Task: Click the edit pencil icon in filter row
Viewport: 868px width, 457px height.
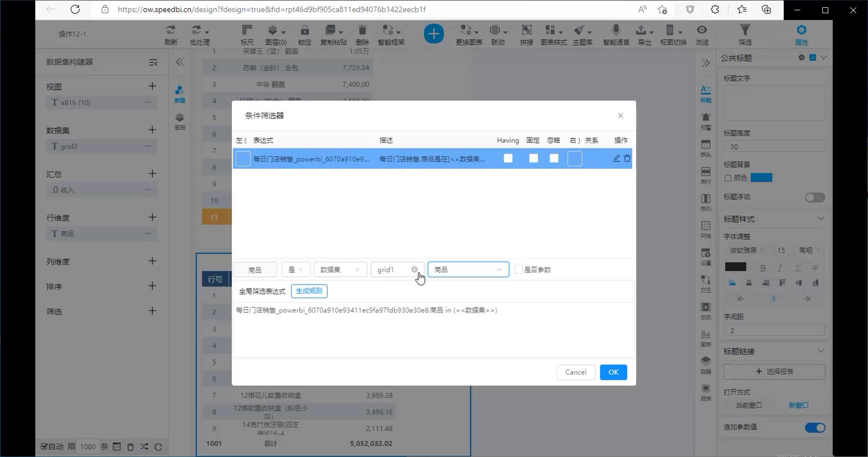Action: click(x=617, y=158)
